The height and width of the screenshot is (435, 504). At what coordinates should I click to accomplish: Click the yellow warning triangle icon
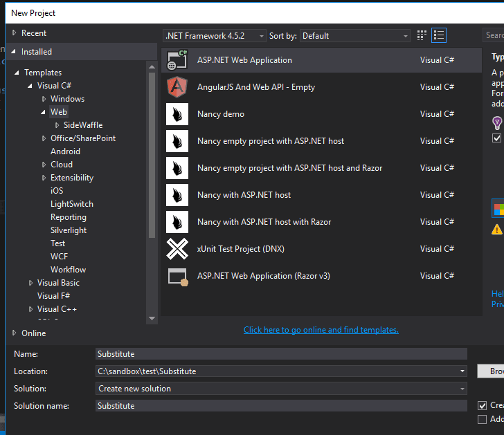pyautogui.click(x=497, y=229)
